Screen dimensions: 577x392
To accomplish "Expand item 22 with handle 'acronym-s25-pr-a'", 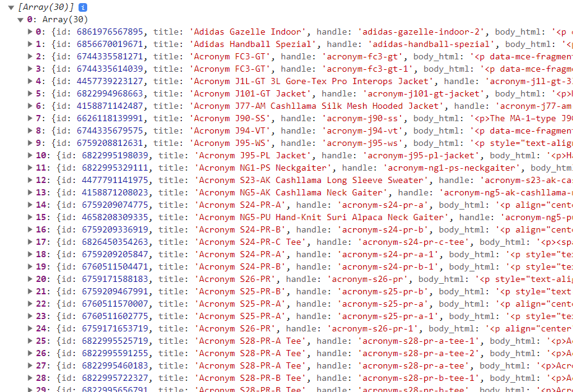I will tap(30, 304).
